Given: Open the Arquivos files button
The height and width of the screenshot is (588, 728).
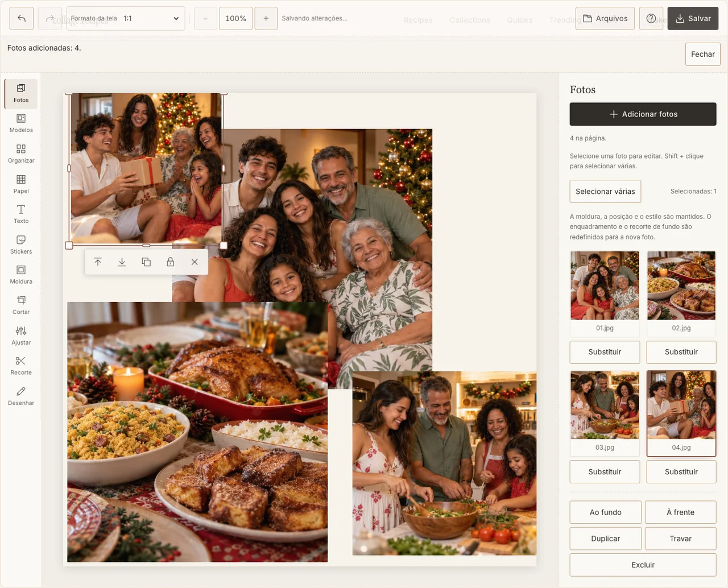Looking at the screenshot, I should (605, 18).
